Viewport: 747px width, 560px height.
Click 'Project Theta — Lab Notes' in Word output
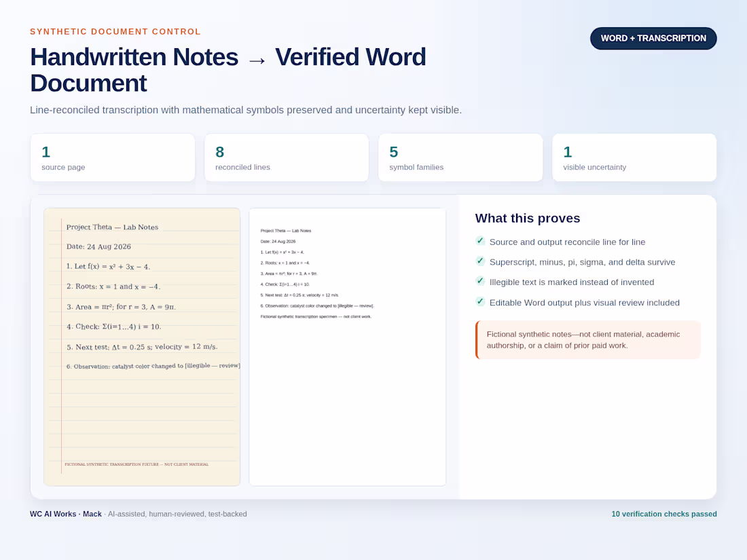286,231
